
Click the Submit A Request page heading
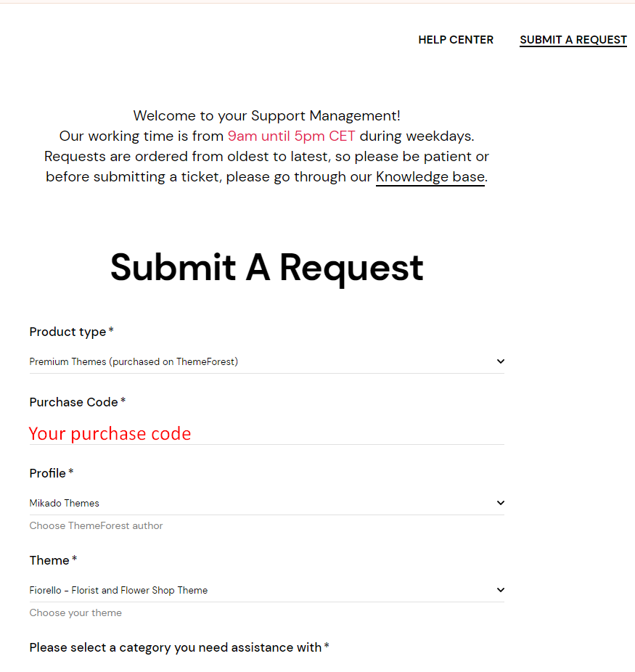[x=266, y=268]
